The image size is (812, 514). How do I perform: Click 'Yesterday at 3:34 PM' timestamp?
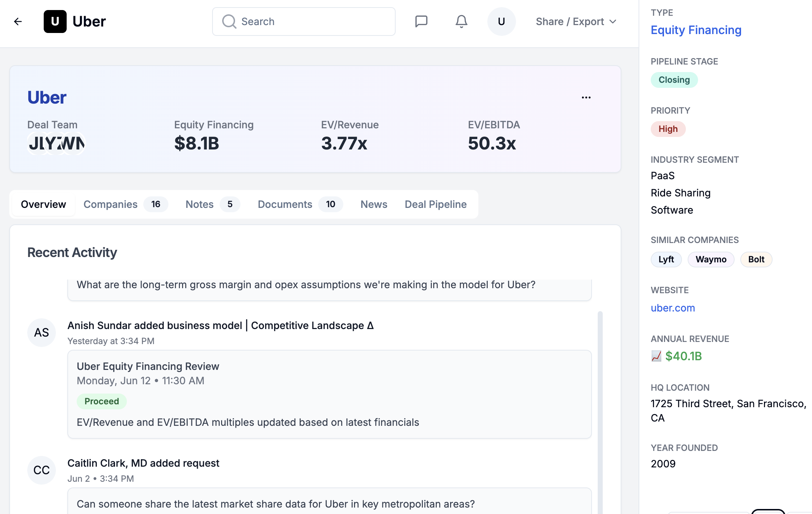(111, 341)
